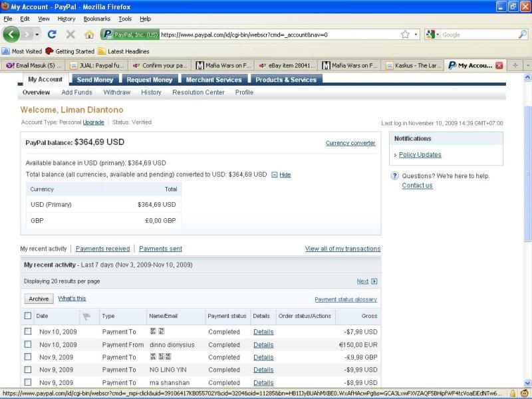This screenshot has width=532, height=399.
Task: Click the minus icon next to Hide
Action: 275,175
